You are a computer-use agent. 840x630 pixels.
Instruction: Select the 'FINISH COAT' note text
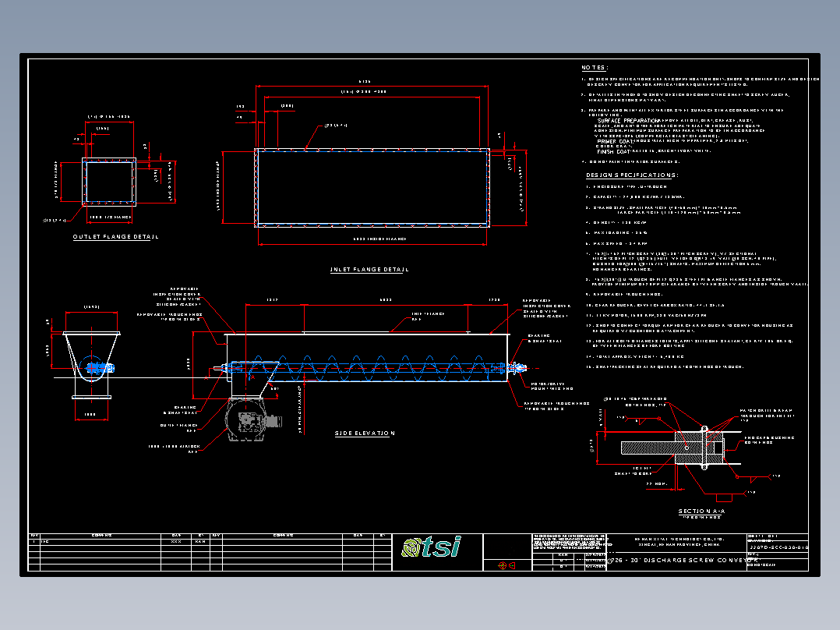pyautogui.click(x=615, y=152)
